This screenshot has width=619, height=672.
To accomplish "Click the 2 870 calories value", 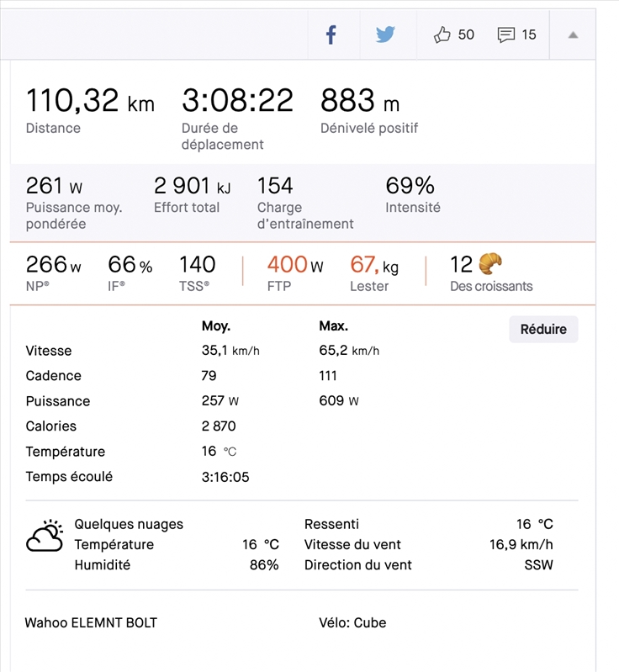I will (219, 426).
